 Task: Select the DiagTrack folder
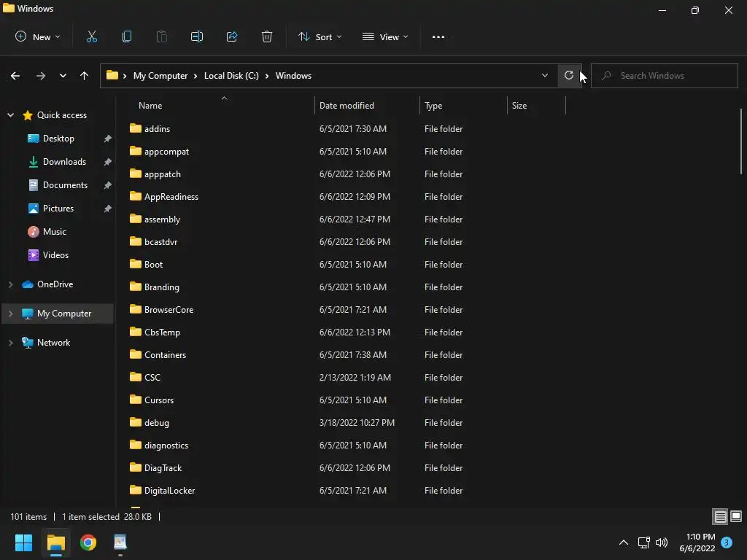tap(163, 468)
